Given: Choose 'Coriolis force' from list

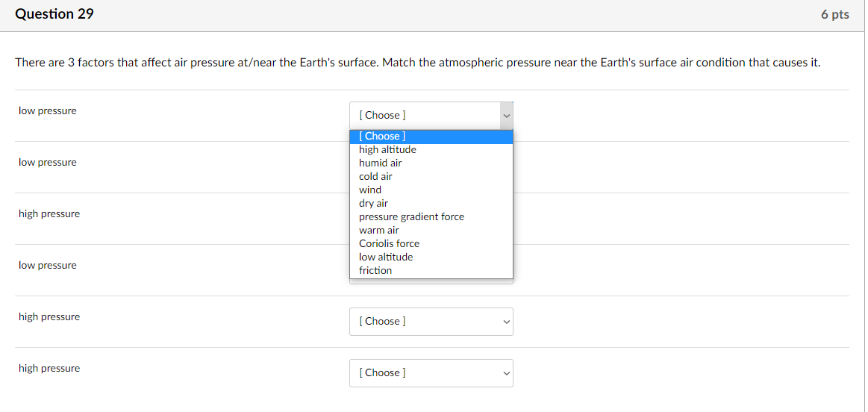Looking at the screenshot, I should (x=389, y=243).
